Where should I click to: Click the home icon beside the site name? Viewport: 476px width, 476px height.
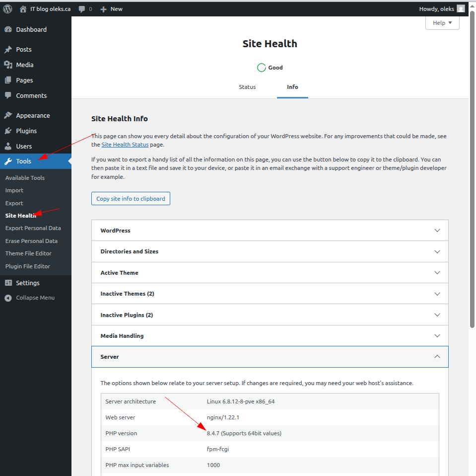coord(23,9)
